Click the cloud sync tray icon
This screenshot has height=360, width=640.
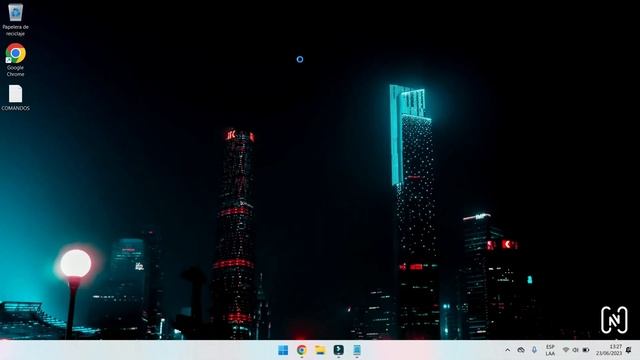(x=521, y=350)
